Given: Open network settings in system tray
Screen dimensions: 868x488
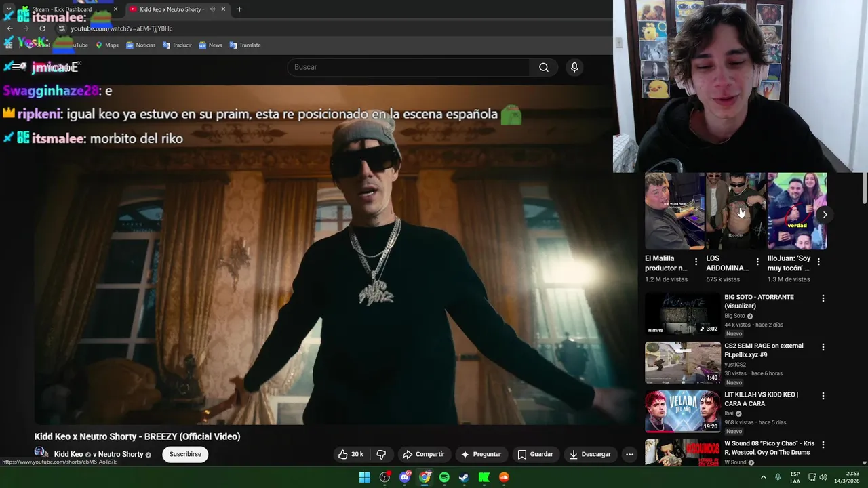Looking at the screenshot, I should (x=812, y=477).
